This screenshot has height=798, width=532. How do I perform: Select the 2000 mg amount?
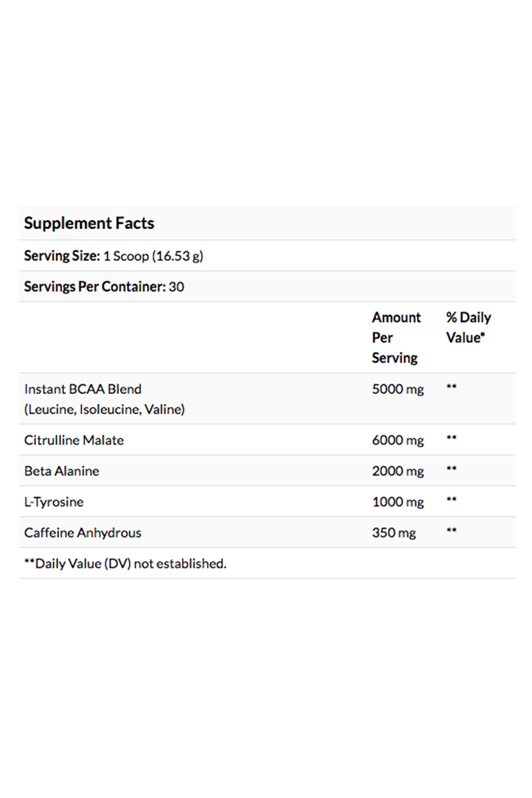point(398,471)
